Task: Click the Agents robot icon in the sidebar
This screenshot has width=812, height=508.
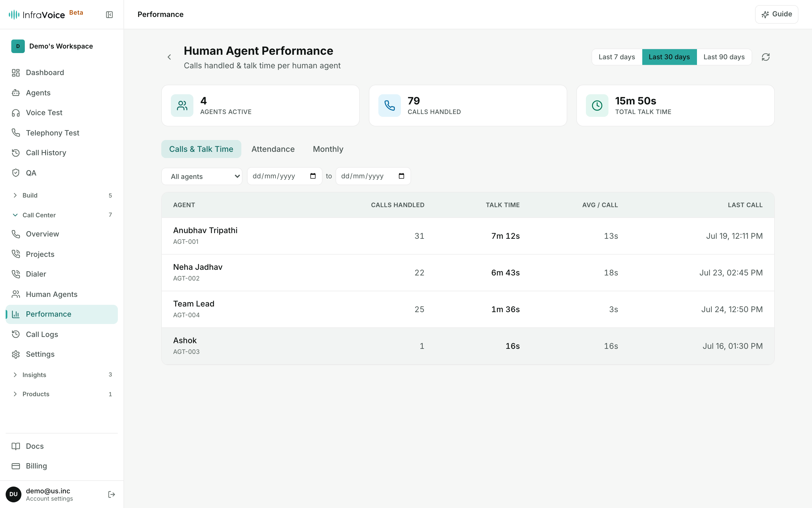Action: click(16, 93)
